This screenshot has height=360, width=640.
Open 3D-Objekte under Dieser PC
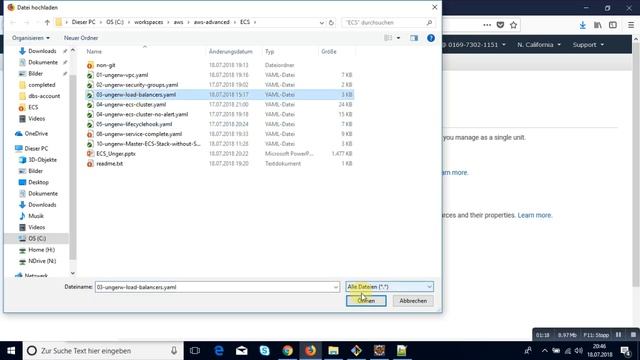tap(42, 160)
